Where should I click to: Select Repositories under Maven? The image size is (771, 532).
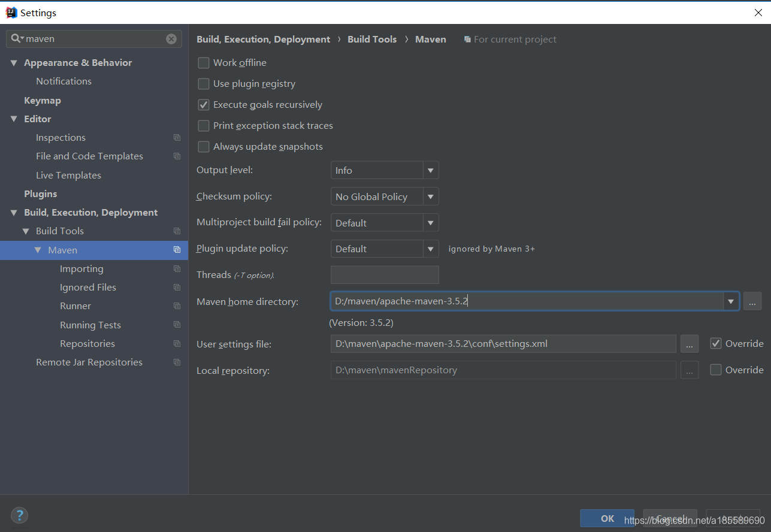pos(87,344)
